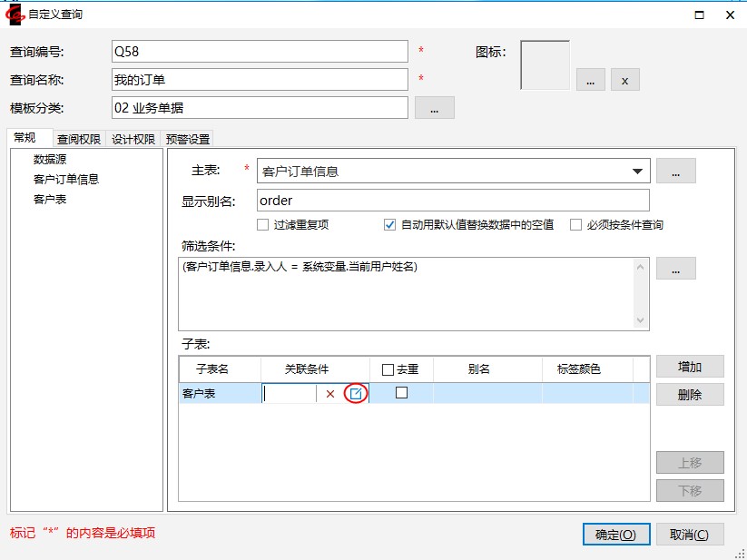Image resolution: width=747 pixels, height=560 pixels.
Task: Open browse button beside 主表 dropdown
Action: pos(675,171)
